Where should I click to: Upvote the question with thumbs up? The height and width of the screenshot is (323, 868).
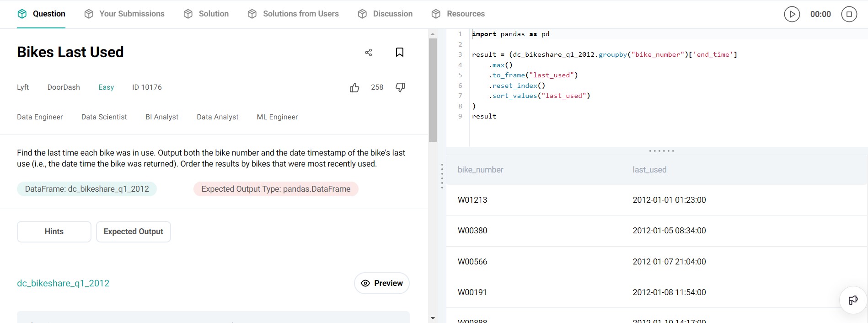pos(354,87)
